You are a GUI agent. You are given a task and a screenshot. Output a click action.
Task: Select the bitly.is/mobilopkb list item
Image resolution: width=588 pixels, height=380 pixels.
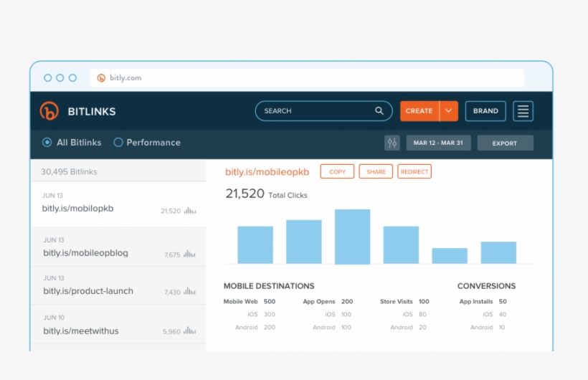click(118, 204)
